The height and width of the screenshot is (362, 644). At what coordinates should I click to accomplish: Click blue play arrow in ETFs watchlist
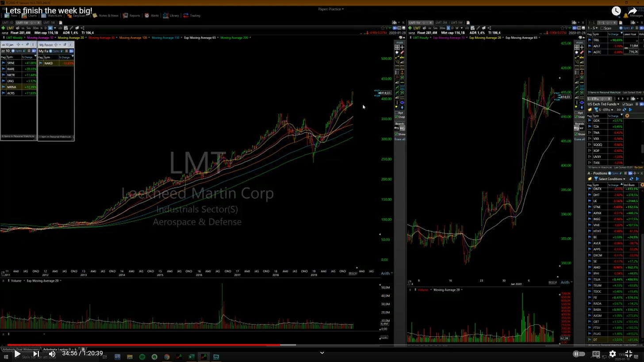[630, 110]
